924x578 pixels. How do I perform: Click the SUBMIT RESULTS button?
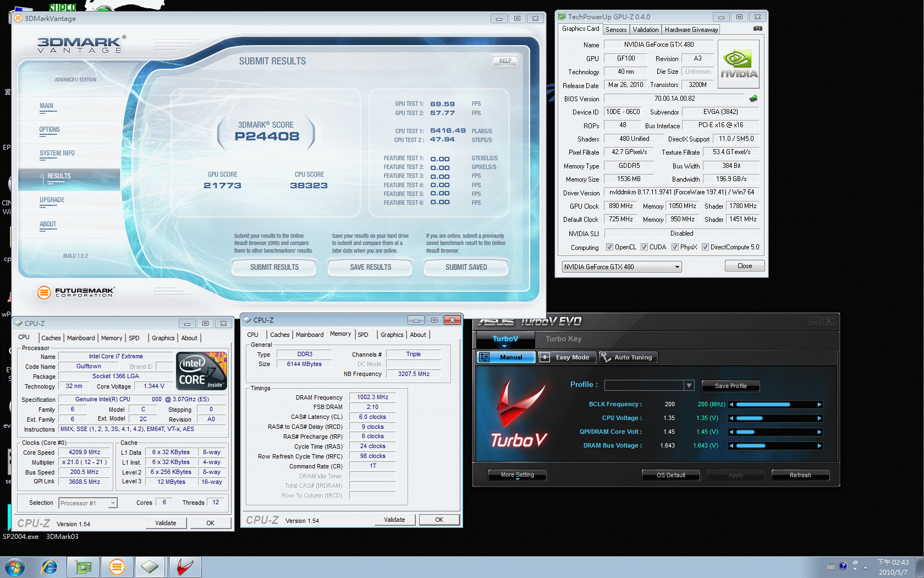pyautogui.click(x=274, y=268)
